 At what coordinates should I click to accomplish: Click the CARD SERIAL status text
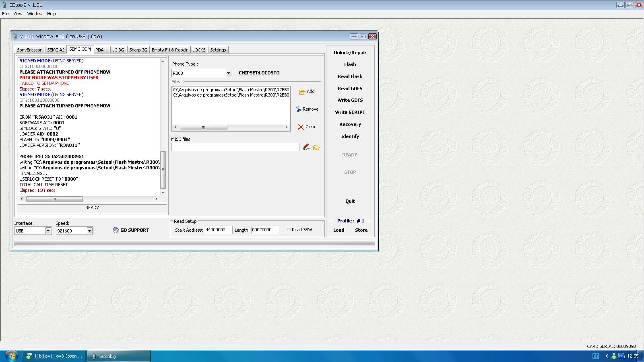click(x=611, y=346)
